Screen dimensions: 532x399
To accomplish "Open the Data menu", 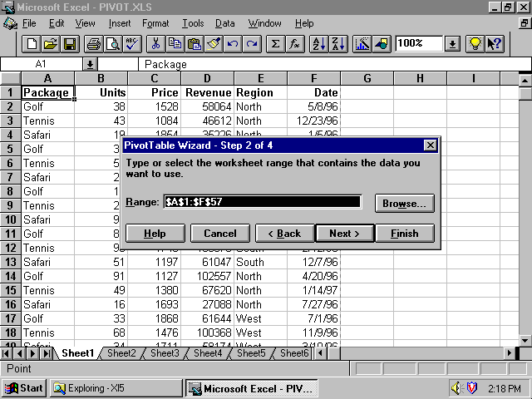I will 225,23.
